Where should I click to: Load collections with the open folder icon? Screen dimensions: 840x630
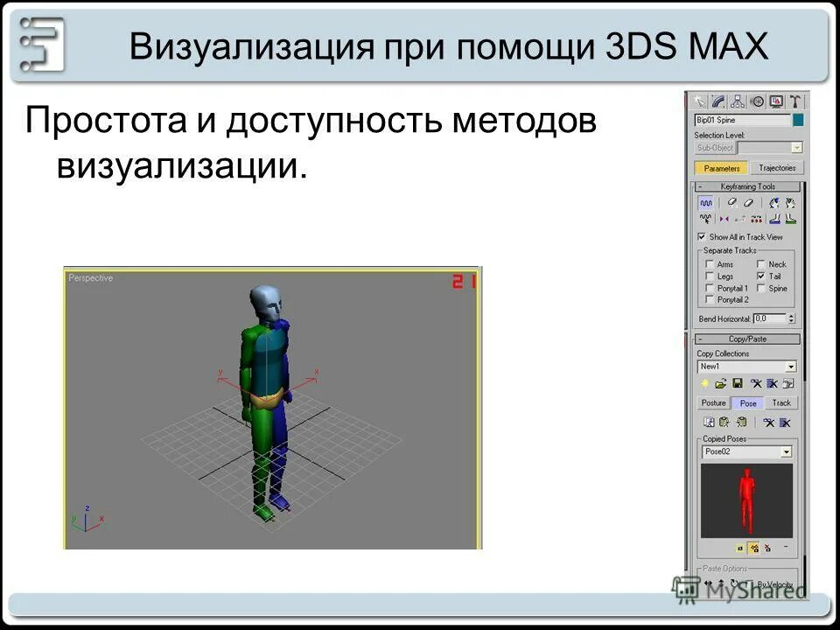pyautogui.click(x=721, y=383)
